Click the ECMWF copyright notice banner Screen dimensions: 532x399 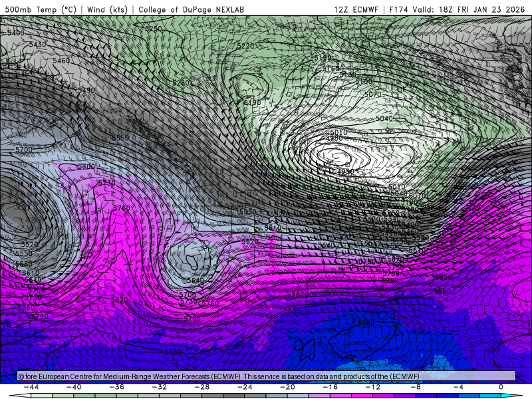click(x=267, y=376)
